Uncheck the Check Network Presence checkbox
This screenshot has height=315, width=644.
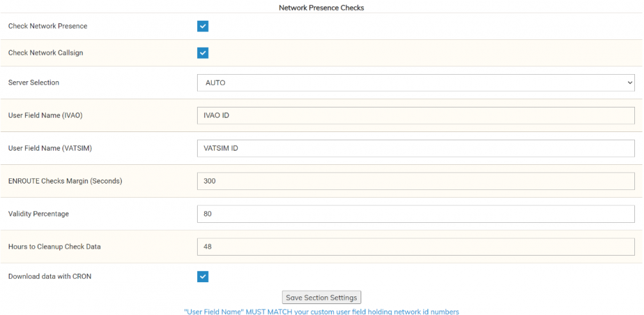click(x=203, y=26)
